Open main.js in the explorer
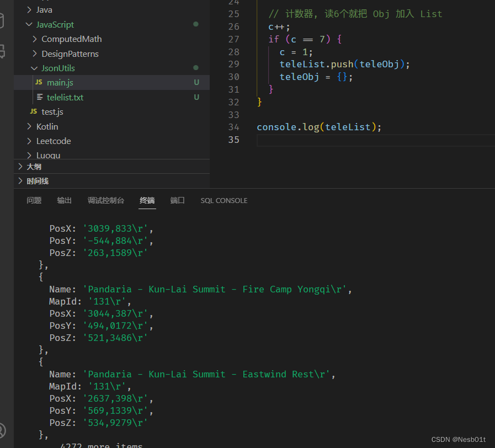The image size is (495, 448). 112,83
